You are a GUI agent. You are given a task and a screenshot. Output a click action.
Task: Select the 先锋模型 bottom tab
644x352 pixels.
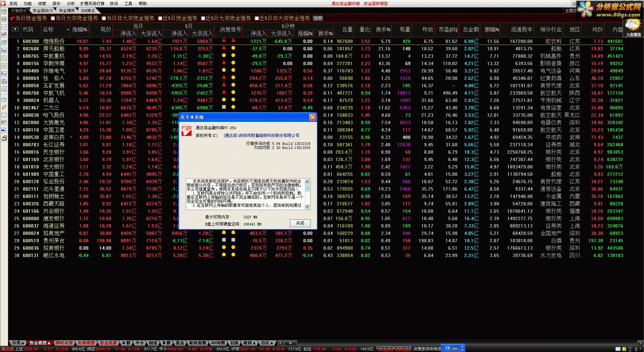pos(86,343)
